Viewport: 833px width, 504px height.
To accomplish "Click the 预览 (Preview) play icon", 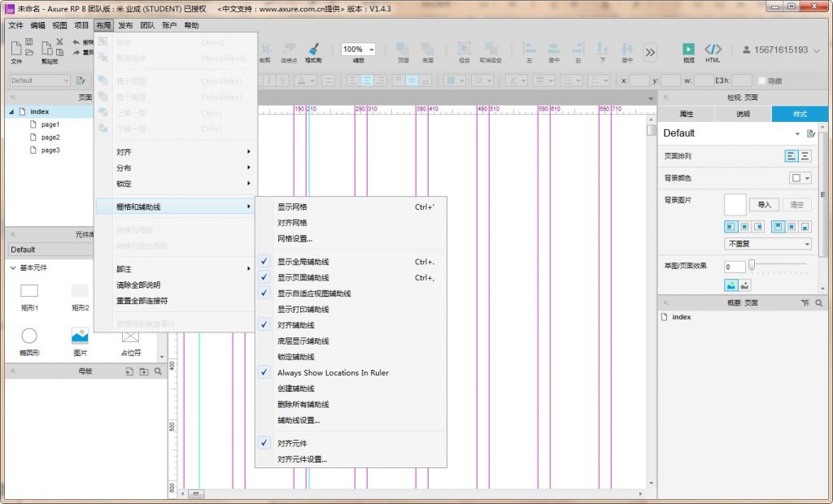I will pos(688,49).
